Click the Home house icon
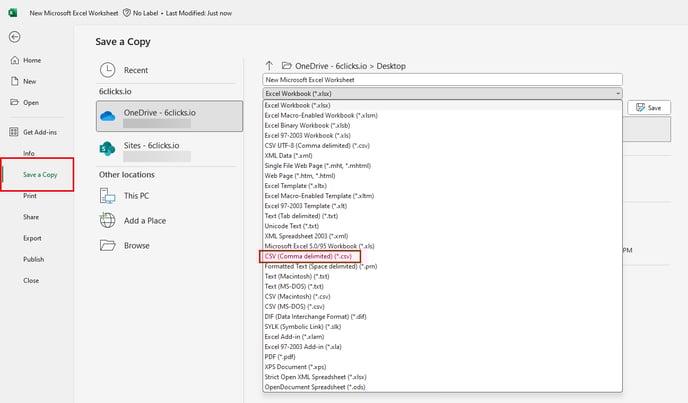 point(14,60)
